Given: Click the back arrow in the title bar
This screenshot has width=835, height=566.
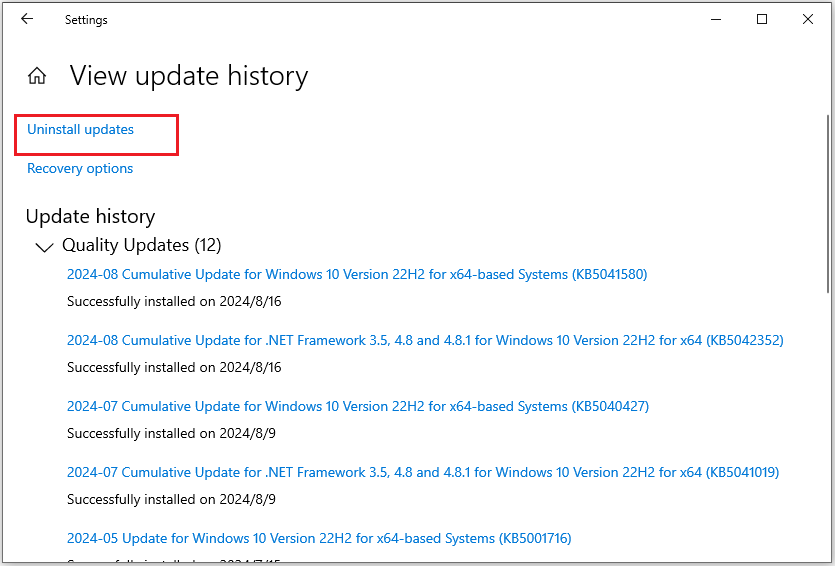Looking at the screenshot, I should [x=27, y=19].
